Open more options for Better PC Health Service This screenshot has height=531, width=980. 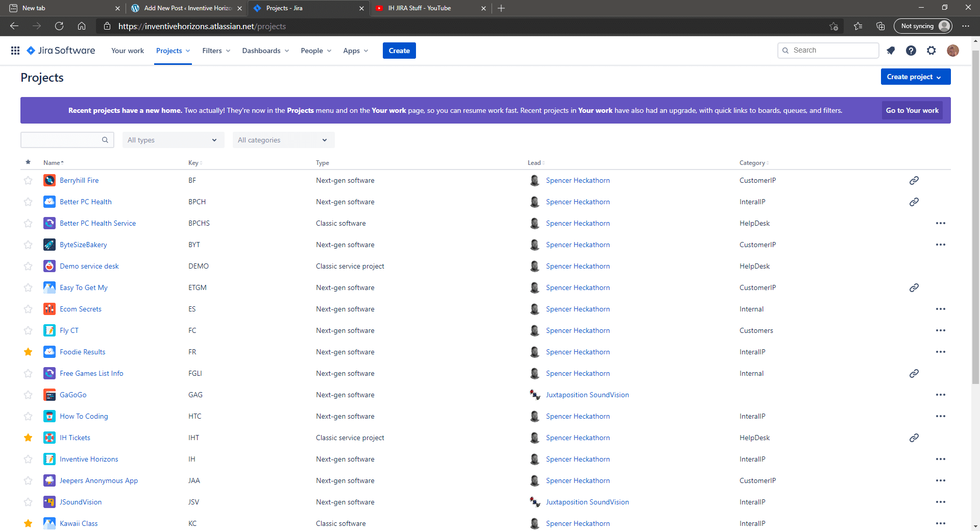(x=941, y=223)
